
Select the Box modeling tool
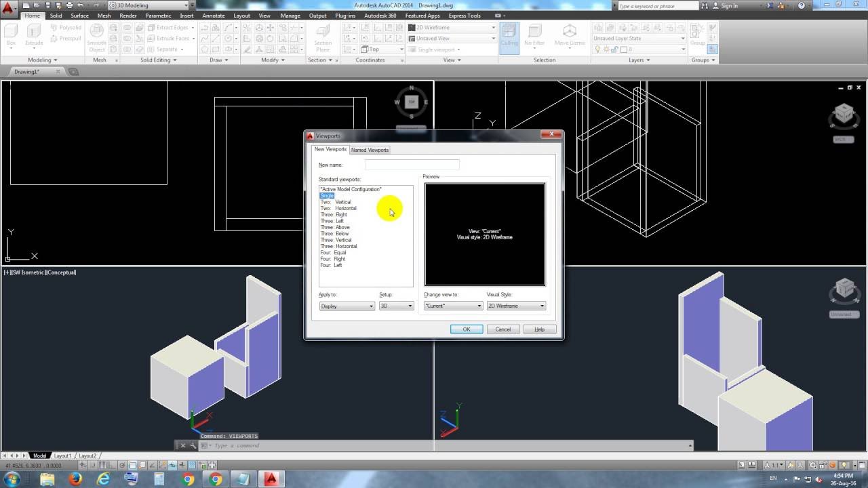(11, 35)
